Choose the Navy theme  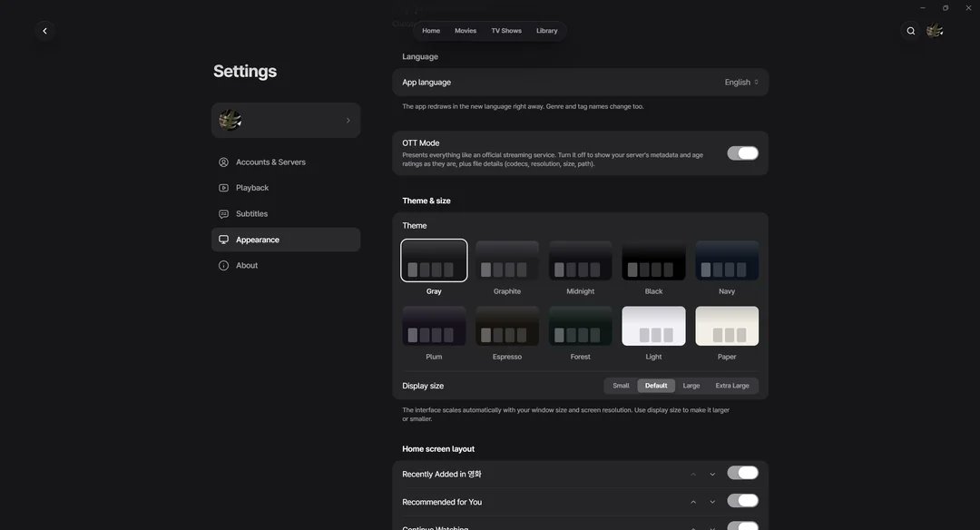[727, 260]
